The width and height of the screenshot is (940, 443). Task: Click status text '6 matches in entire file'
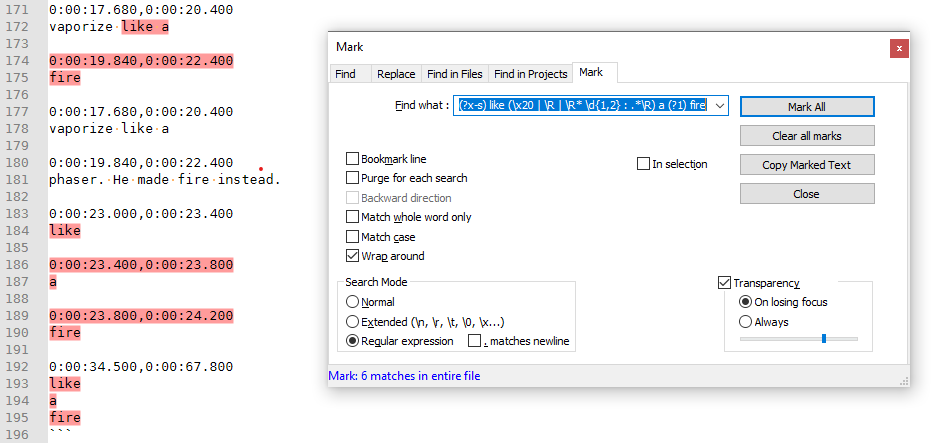[420, 376]
